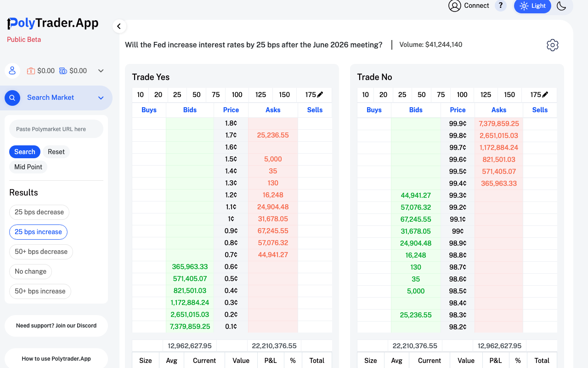Screen dimensions: 588x368
Task: Click the portfolio balance icon with coins
Action: (x=63, y=71)
